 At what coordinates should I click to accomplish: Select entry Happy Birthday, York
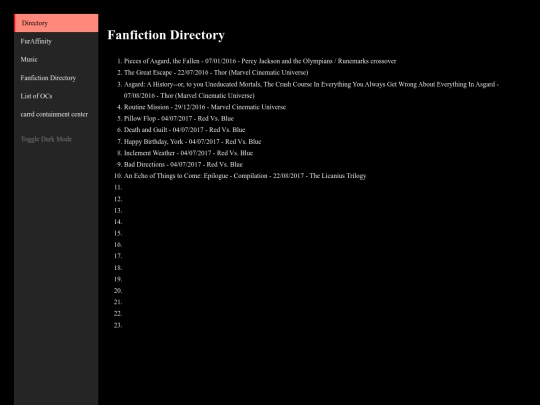(193, 141)
